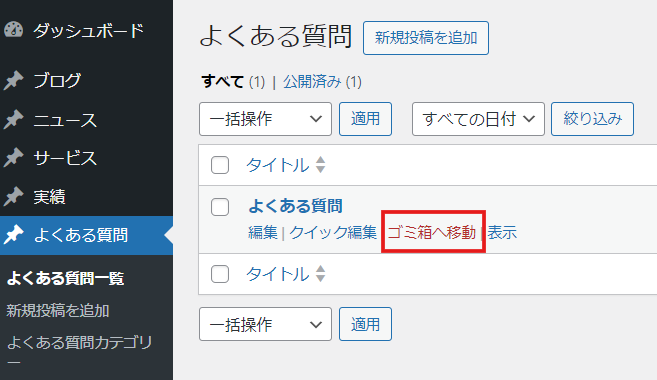Select 新規投稿を追加 in sidebar submenu
Viewport: 657px width, 380px height.
[58, 311]
